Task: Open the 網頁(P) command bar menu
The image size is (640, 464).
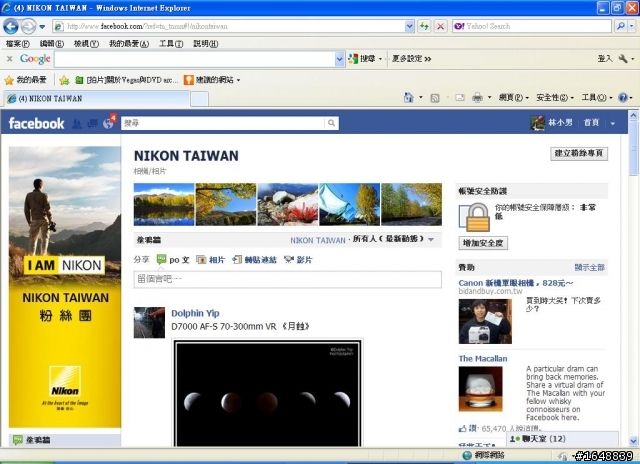Action: (513, 98)
